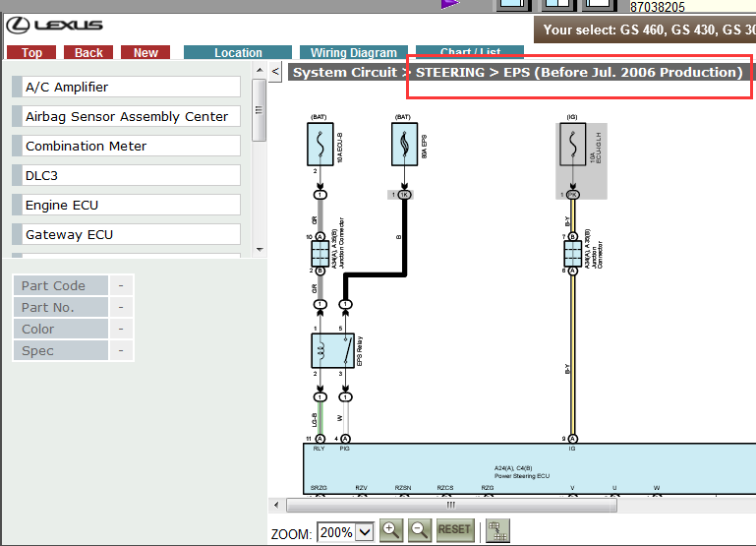Click the Power Steering ECU block

[529, 469]
